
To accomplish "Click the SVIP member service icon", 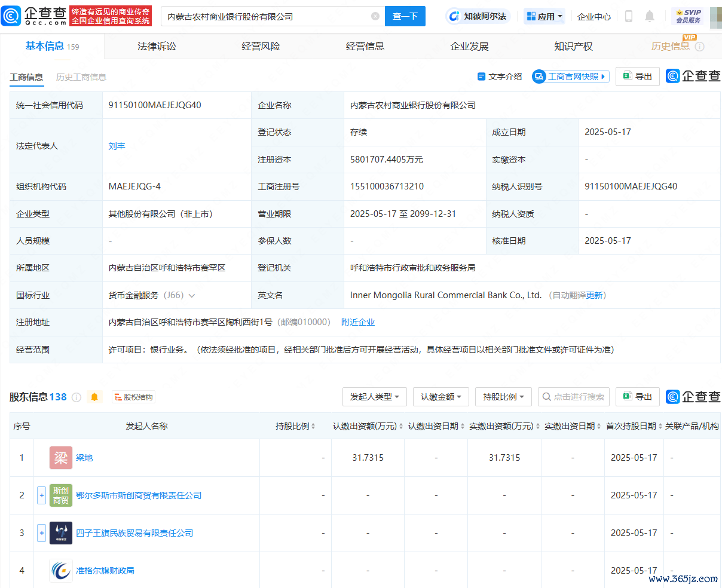I will 688,17.
